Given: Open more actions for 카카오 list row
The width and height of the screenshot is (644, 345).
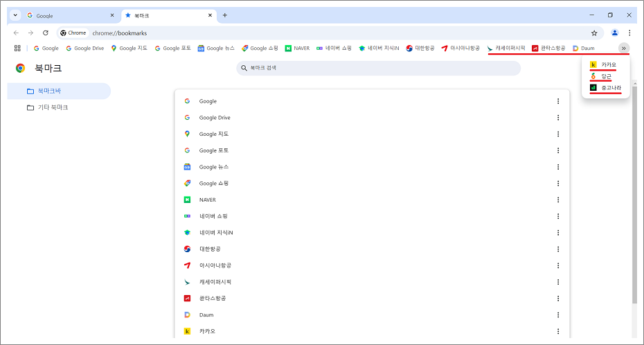Looking at the screenshot, I should click(557, 331).
